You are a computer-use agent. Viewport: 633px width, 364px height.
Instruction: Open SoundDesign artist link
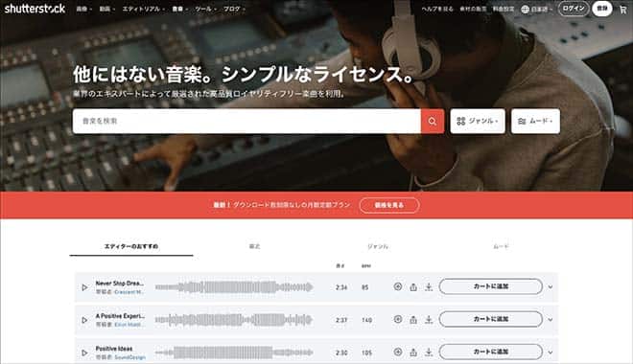130,357
